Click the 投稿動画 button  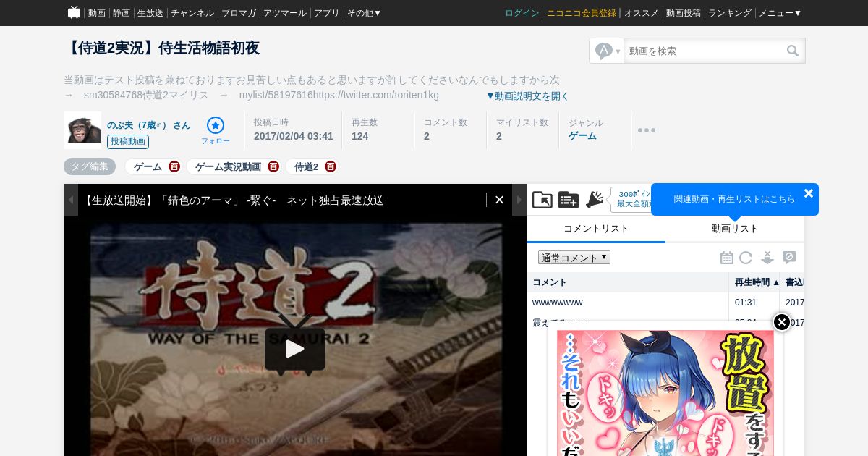pos(128,142)
